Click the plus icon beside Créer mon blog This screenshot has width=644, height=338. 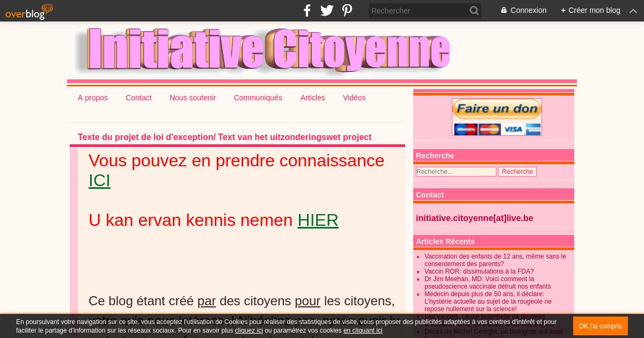coord(563,10)
